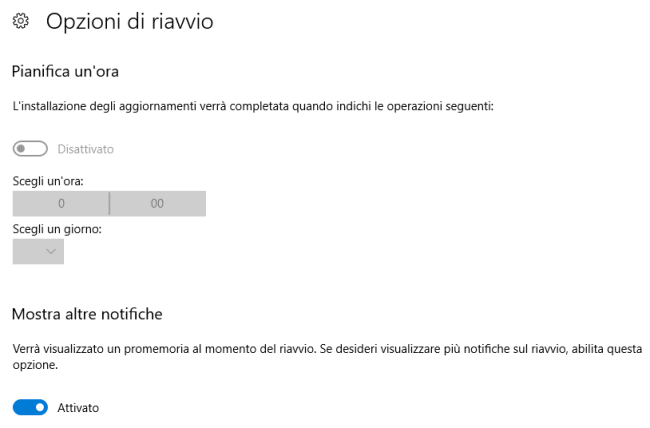650x428 pixels.
Task: Click the Disattivato toggle label text
Action: click(85, 149)
